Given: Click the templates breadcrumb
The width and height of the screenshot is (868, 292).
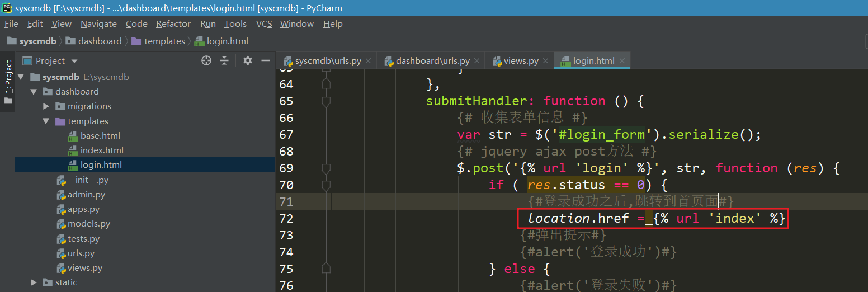Looking at the screenshot, I should [x=158, y=41].
